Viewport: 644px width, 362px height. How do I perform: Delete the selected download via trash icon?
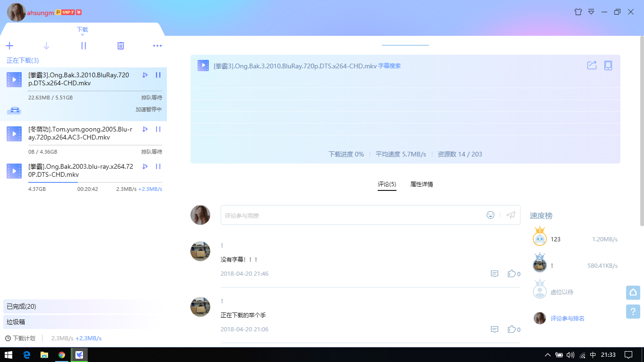click(x=120, y=46)
